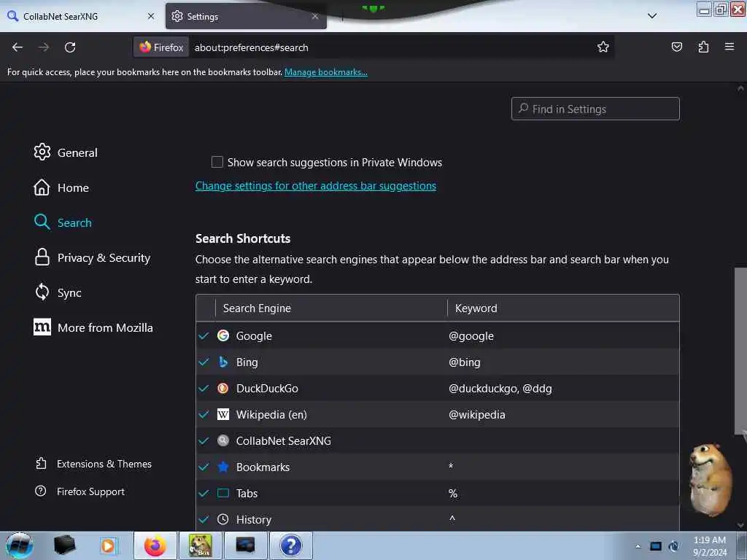Open the Home settings category
Screen dimensions: 747x560
click(61, 187)
